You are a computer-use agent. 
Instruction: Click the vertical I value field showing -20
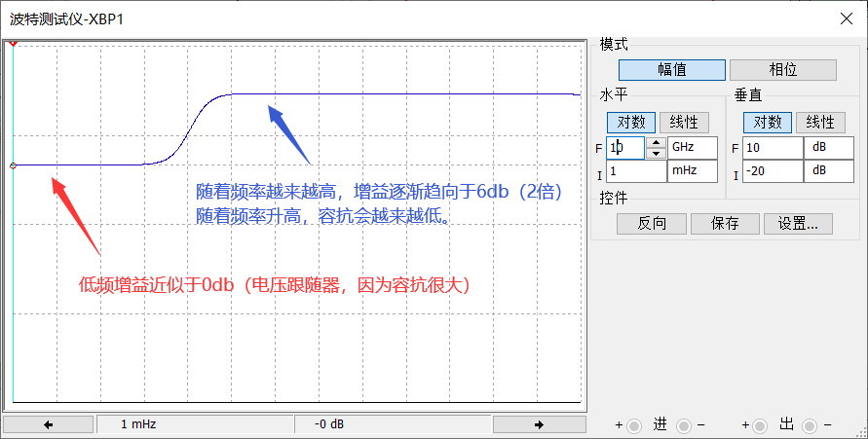[x=772, y=171]
